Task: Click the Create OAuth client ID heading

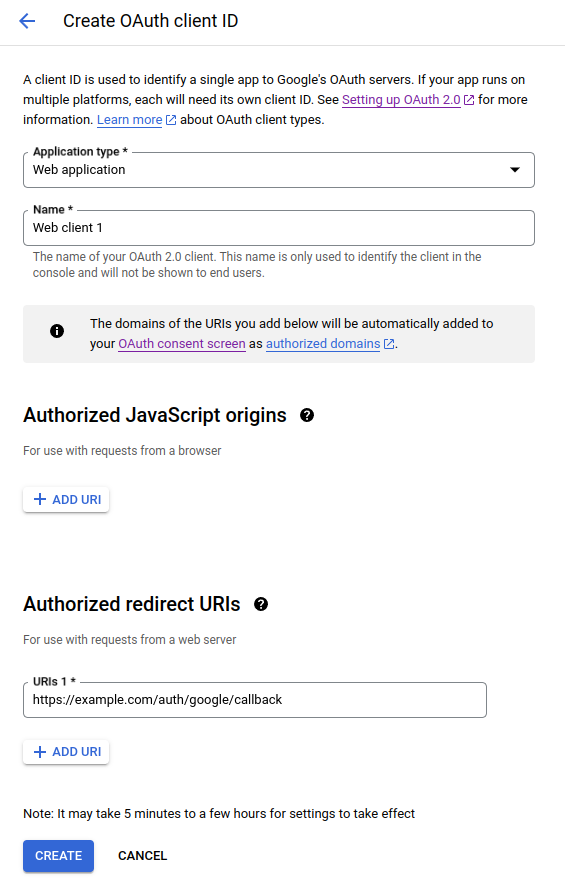Action: (x=151, y=21)
